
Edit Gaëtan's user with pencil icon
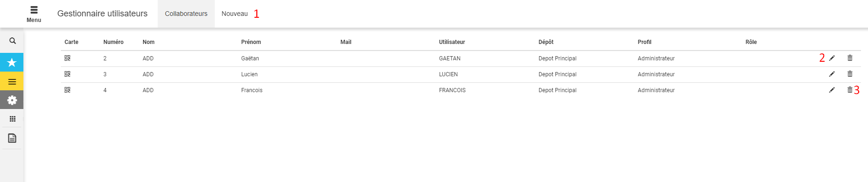point(832,58)
